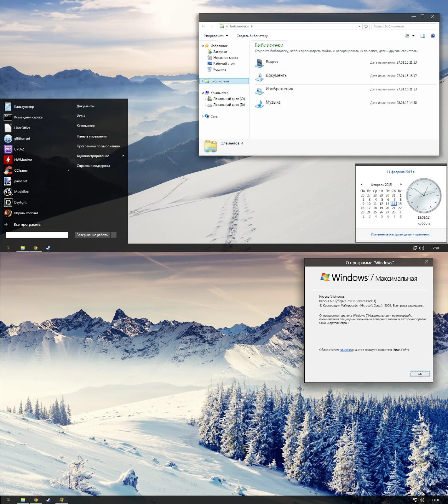Screen dimensions: 448x504
Task: Click the 12:50 clock in upper taskbar
Action: click(x=435, y=248)
